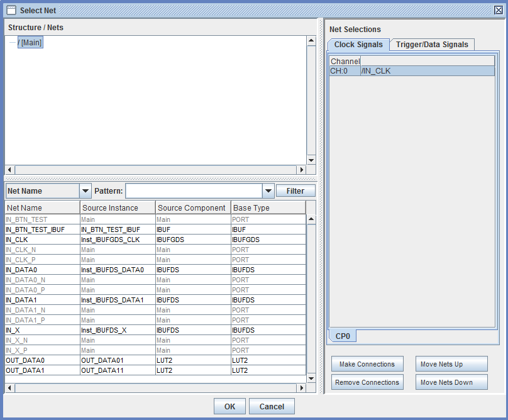Click the Channel column header
The image size is (508, 420).
(345, 61)
